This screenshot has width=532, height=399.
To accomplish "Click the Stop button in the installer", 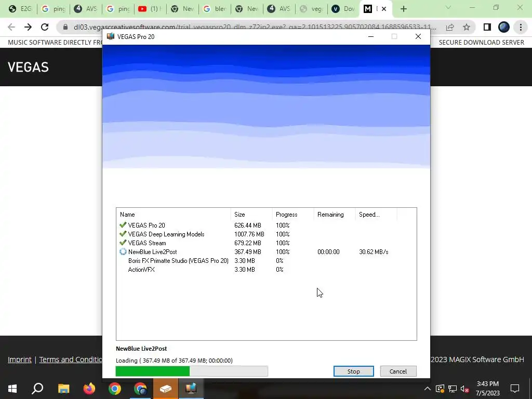I will (x=353, y=371).
